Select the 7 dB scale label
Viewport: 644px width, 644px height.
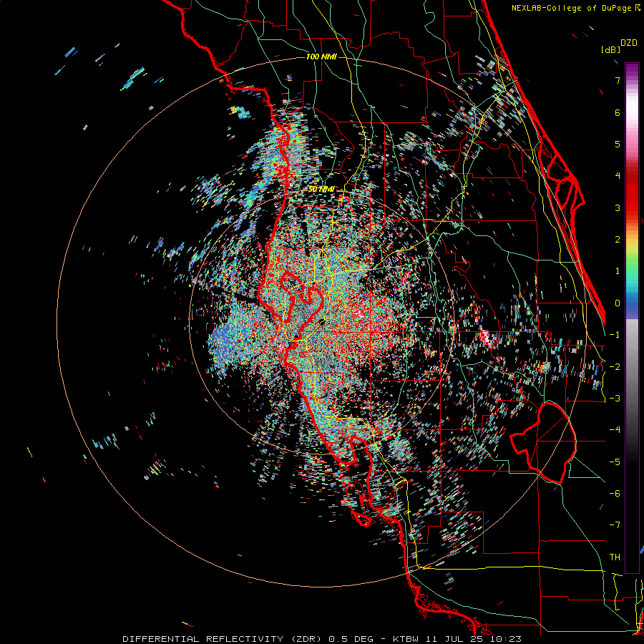[618, 80]
